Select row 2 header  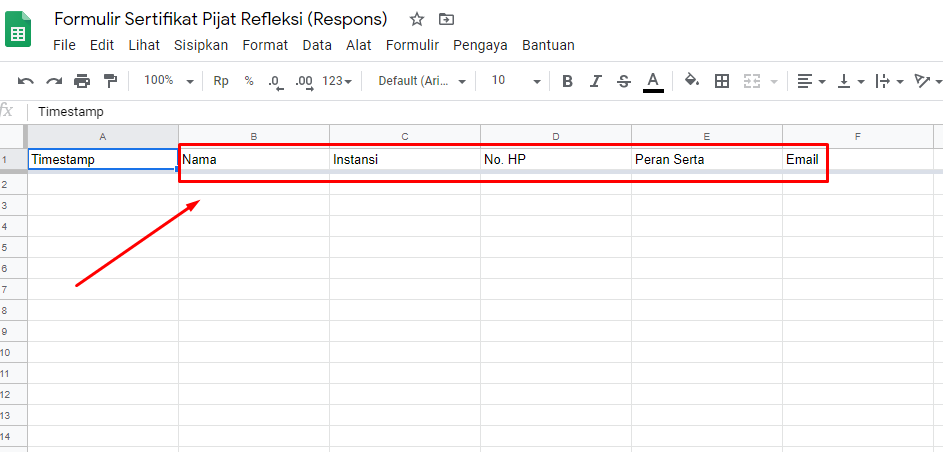pos(13,185)
